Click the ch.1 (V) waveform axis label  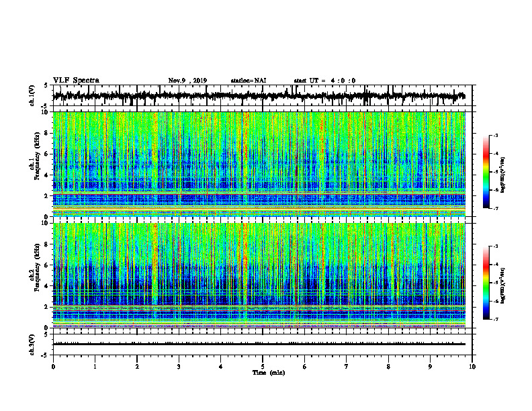point(32,95)
